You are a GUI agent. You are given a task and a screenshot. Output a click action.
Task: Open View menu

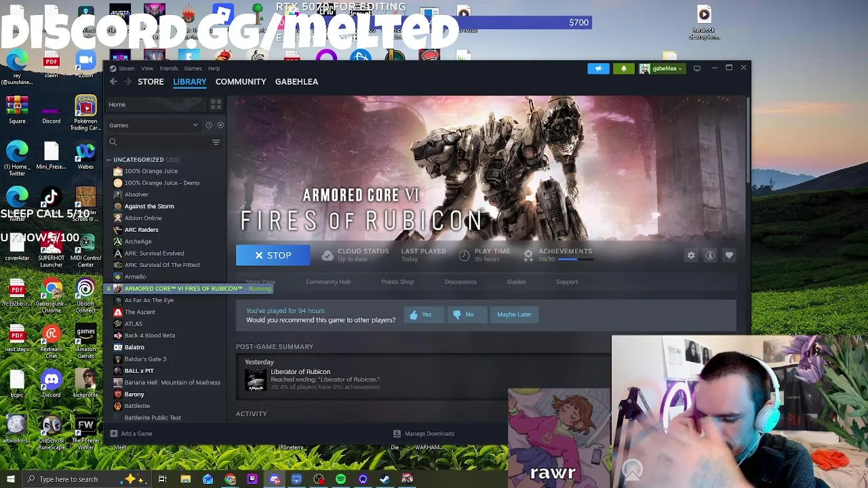click(147, 68)
